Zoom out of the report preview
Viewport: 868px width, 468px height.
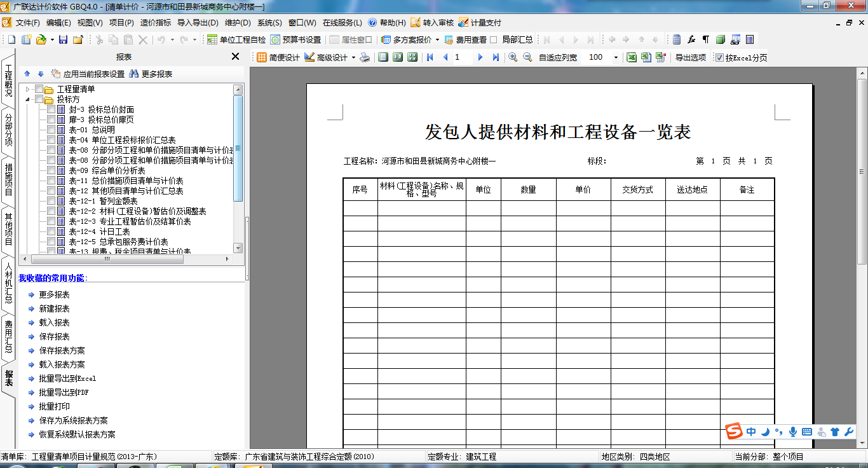point(527,57)
